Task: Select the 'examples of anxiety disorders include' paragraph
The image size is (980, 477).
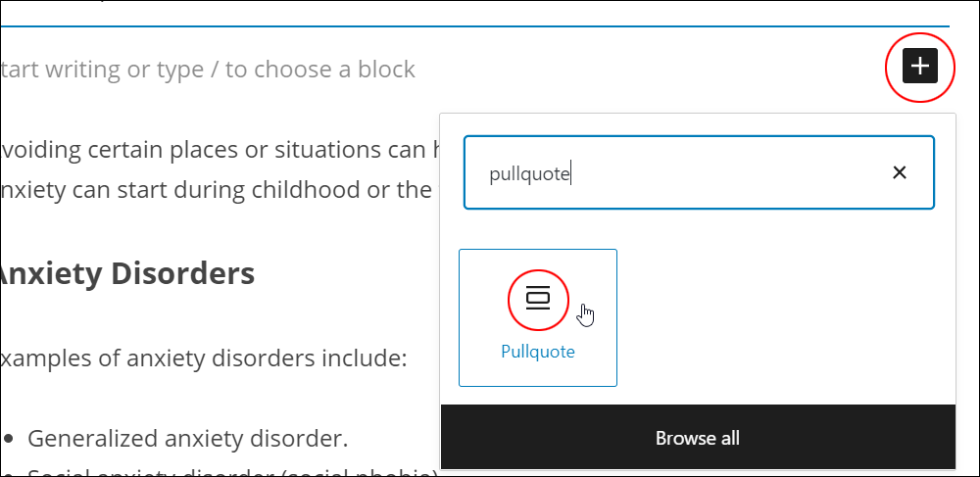Action: pos(204,359)
